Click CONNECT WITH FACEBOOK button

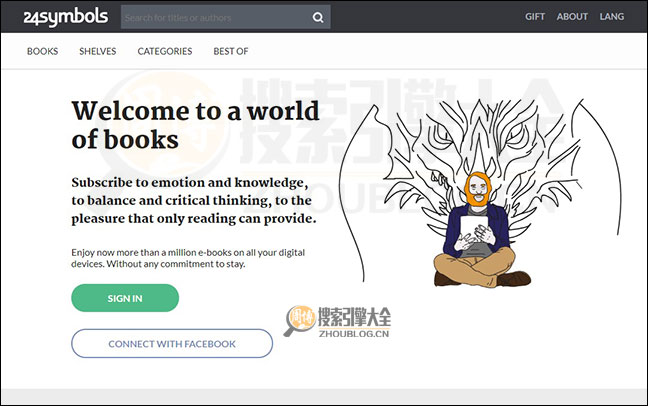click(x=172, y=344)
